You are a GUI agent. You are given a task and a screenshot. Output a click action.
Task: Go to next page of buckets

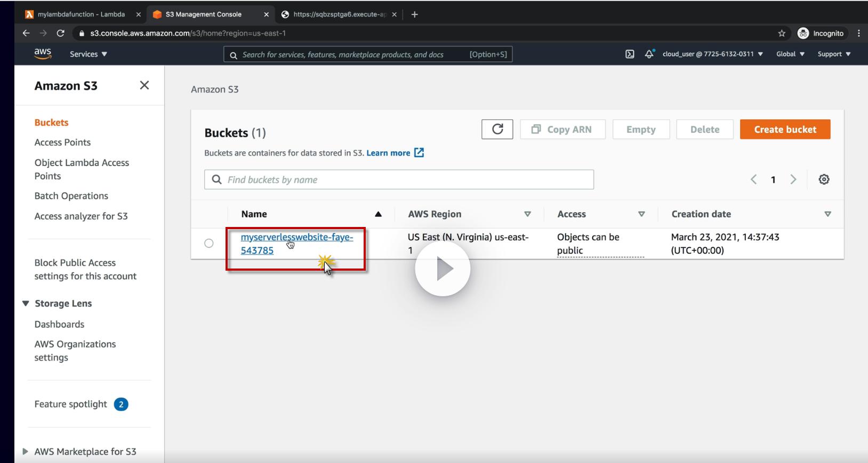point(793,180)
